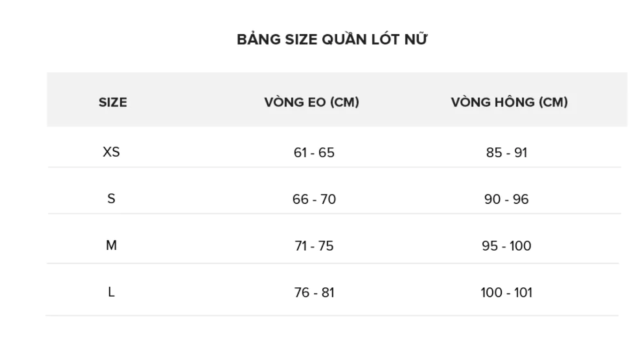Click the title Bảng Size Quần Lót Nữ

point(332,40)
